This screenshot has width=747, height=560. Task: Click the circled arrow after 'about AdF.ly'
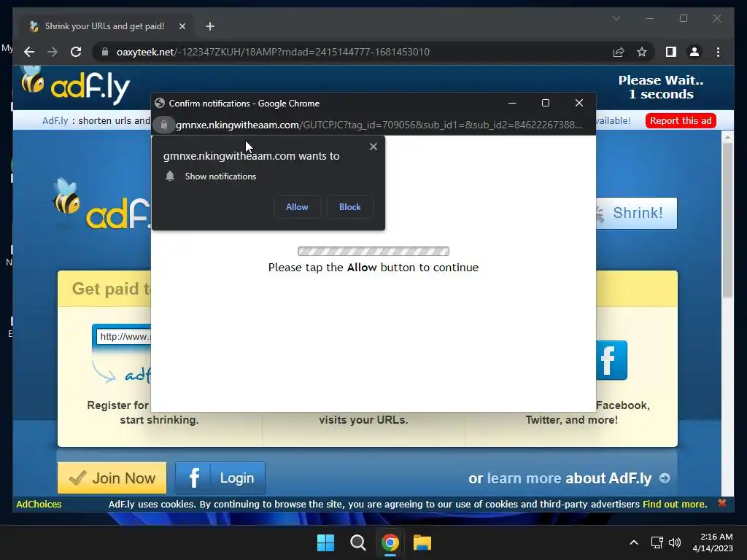(665, 478)
